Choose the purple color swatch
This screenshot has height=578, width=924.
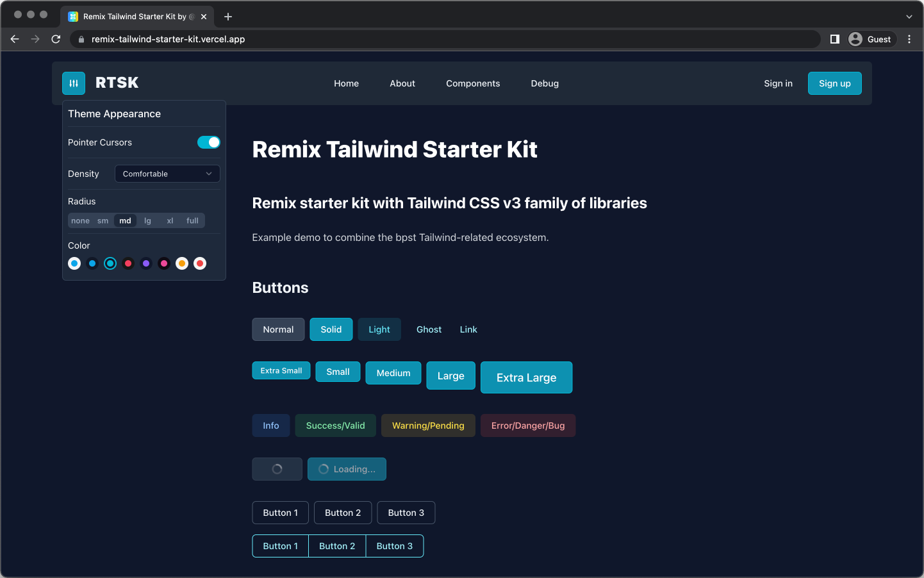146,263
